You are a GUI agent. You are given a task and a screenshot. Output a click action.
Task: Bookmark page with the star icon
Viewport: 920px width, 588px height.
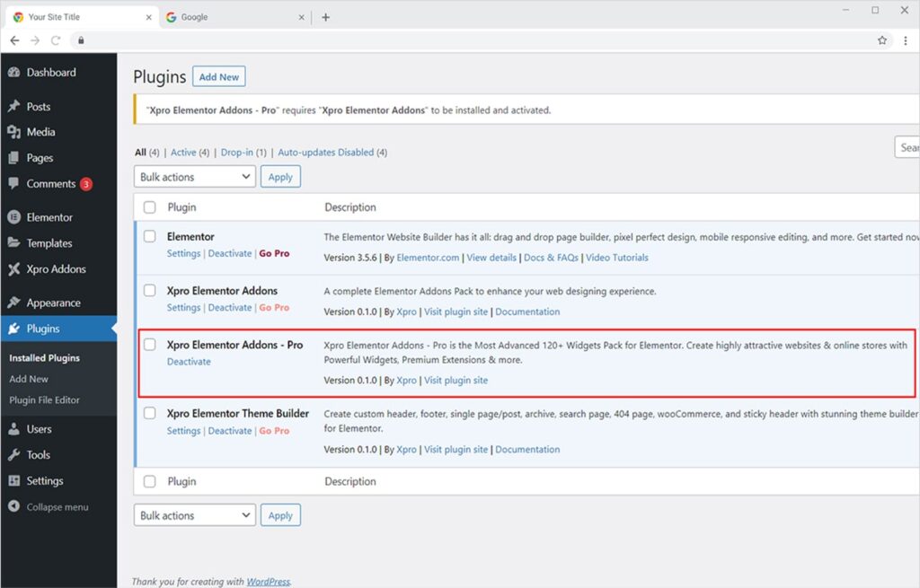pyautogui.click(x=882, y=40)
